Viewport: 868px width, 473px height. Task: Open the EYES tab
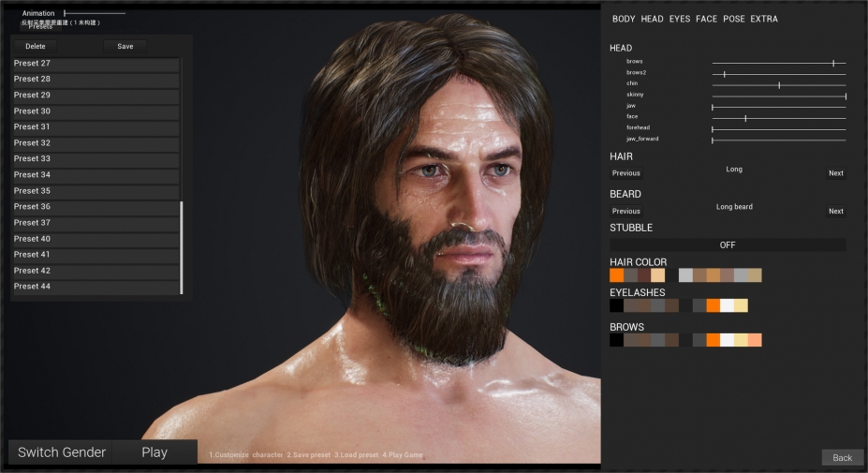[679, 19]
